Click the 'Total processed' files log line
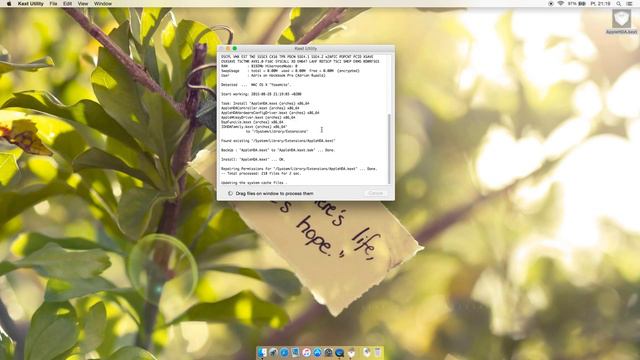 261,173
